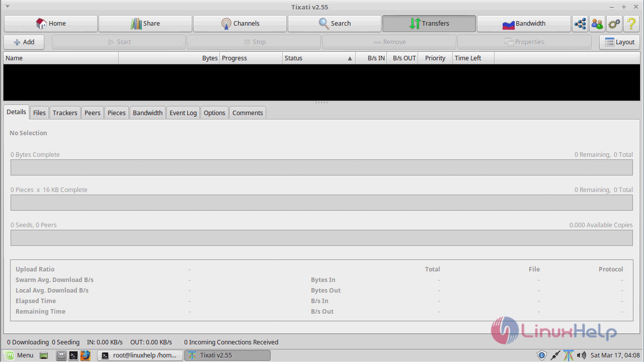Open transfer Properties button
Screen dimensions: 644x362
[524, 42]
